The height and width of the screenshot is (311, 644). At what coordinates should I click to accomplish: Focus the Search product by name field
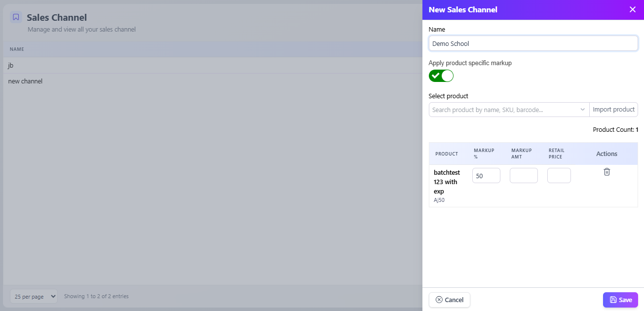coord(502,110)
